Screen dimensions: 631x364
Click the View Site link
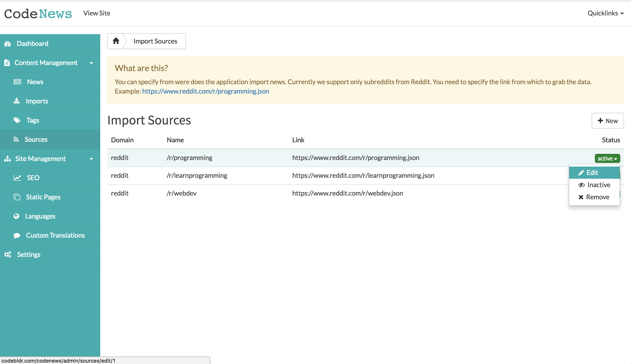point(97,13)
